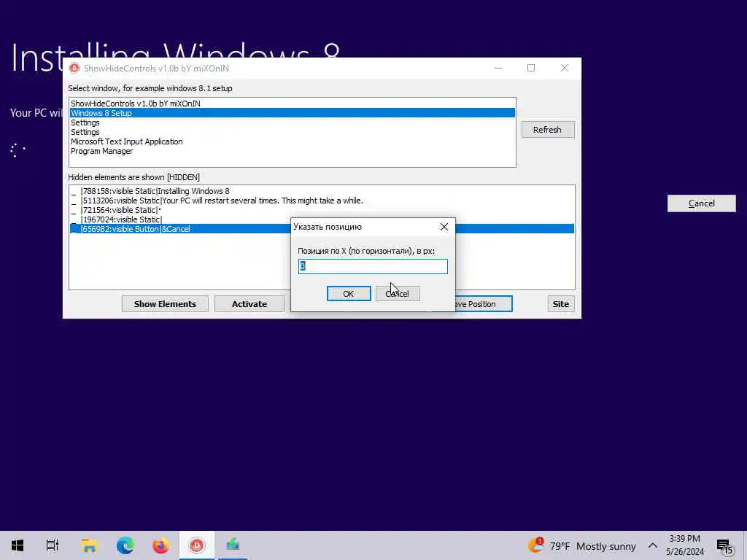Click the ShowHideControls title bar icon

point(74,68)
